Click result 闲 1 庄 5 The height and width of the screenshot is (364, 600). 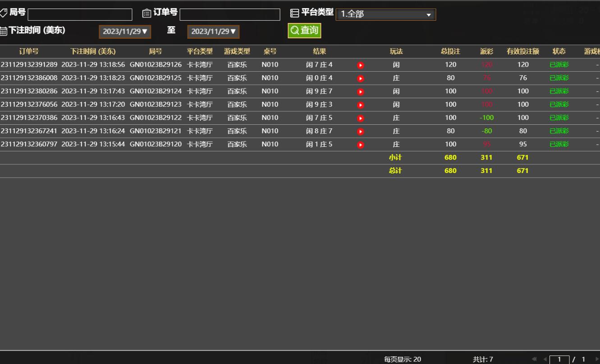click(319, 145)
